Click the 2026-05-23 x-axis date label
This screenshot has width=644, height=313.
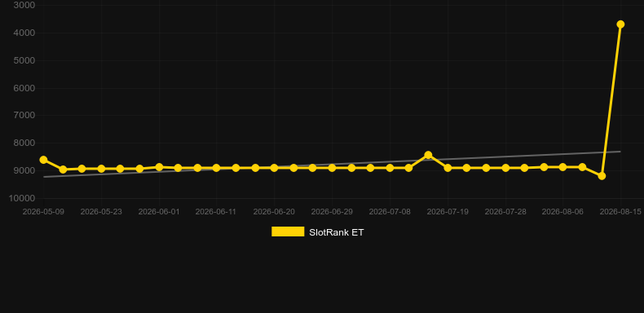[x=101, y=212]
